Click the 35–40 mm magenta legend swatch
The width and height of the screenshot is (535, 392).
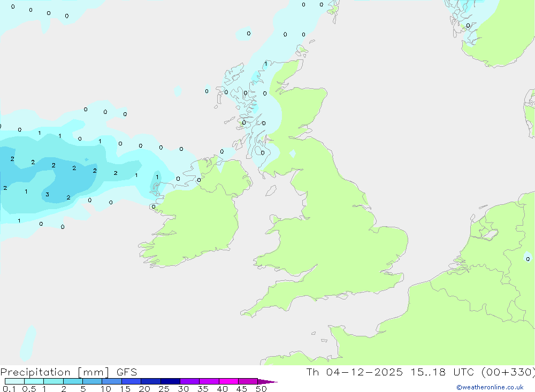(x=209, y=381)
